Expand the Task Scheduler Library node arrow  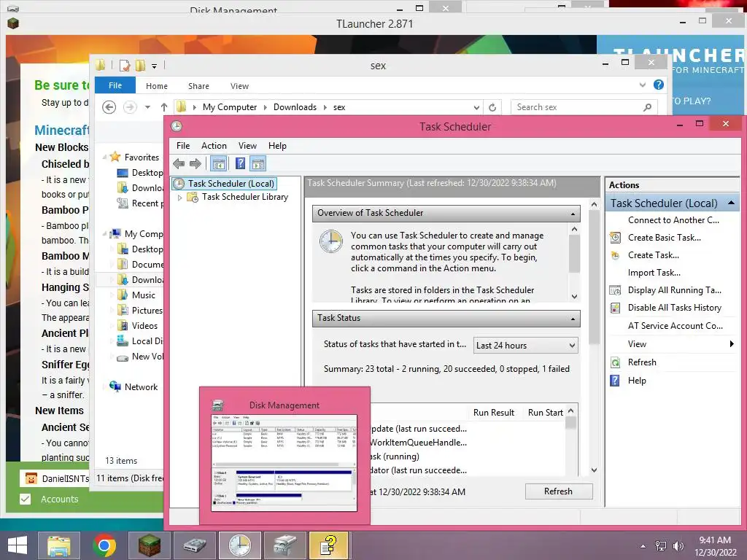tap(179, 197)
